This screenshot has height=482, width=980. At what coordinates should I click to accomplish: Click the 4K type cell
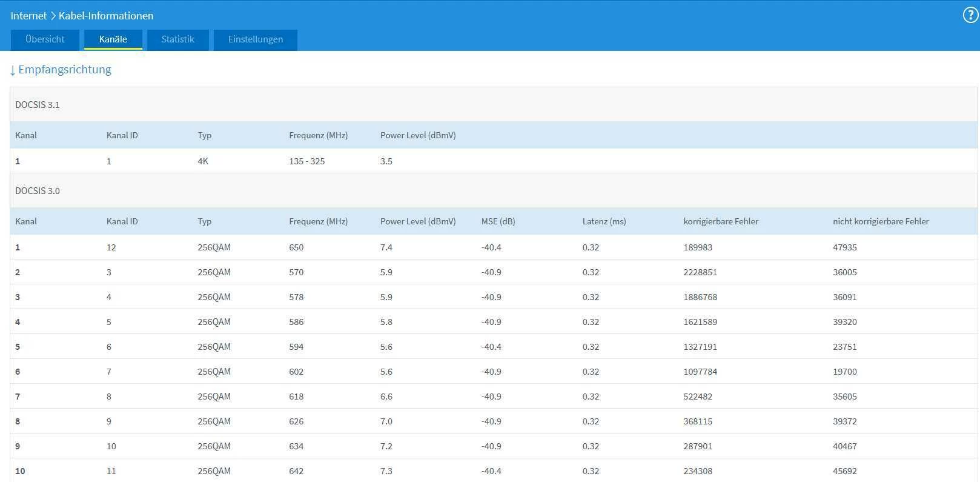tap(203, 161)
